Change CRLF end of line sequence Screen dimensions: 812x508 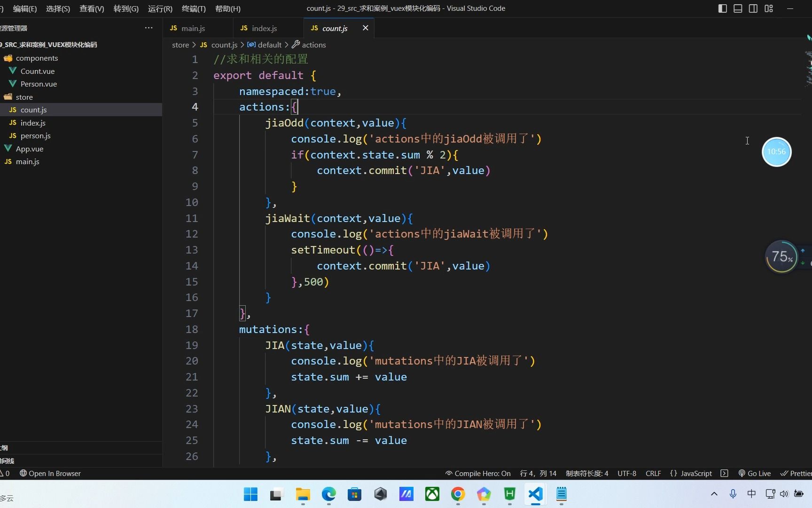[653, 473]
